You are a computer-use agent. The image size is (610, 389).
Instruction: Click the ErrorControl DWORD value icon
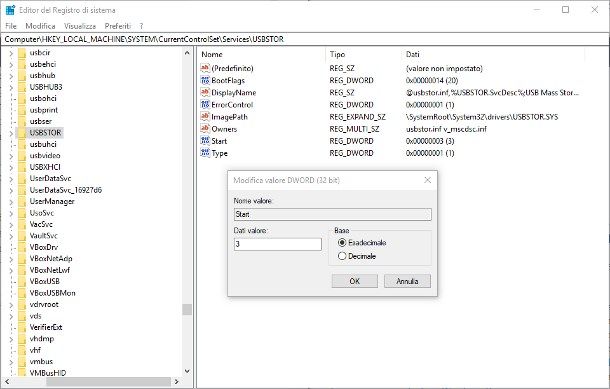(205, 104)
